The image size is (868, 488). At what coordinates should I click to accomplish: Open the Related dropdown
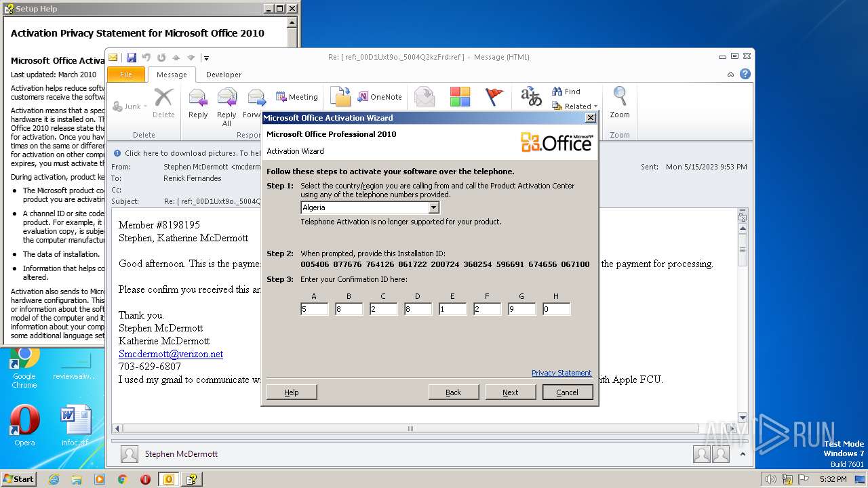click(x=575, y=106)
